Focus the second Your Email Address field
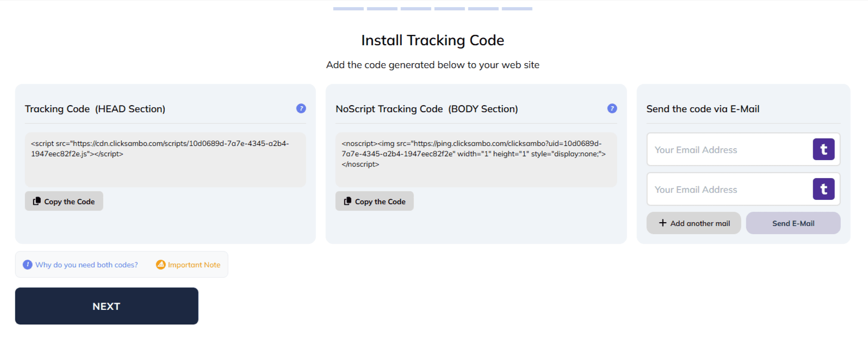Viewport: 868px width, 337px height. click(729, 189)
